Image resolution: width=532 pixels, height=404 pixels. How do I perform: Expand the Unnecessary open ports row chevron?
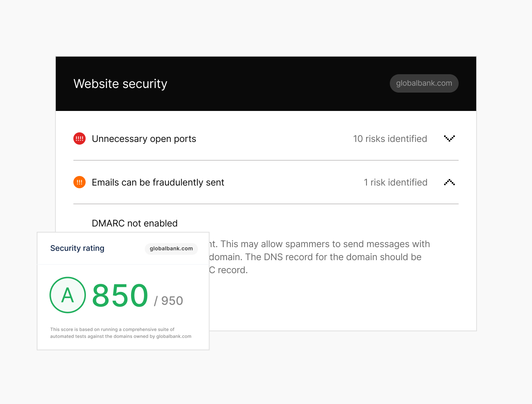(x=449, y=138)
